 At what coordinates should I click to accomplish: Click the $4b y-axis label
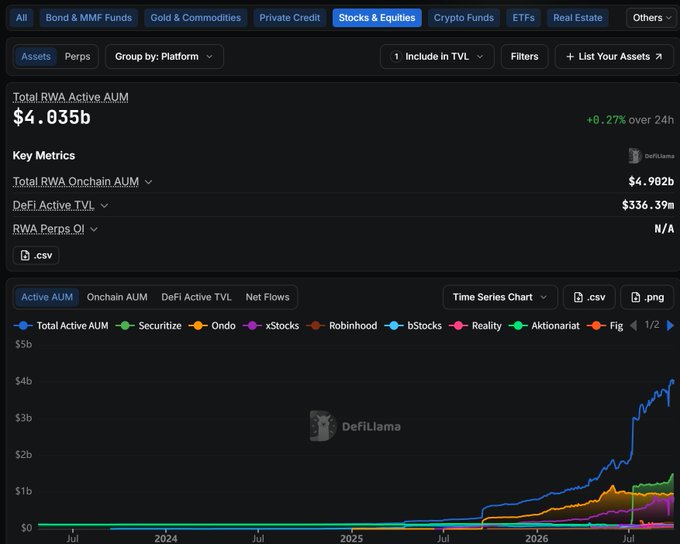coord(23,381)
